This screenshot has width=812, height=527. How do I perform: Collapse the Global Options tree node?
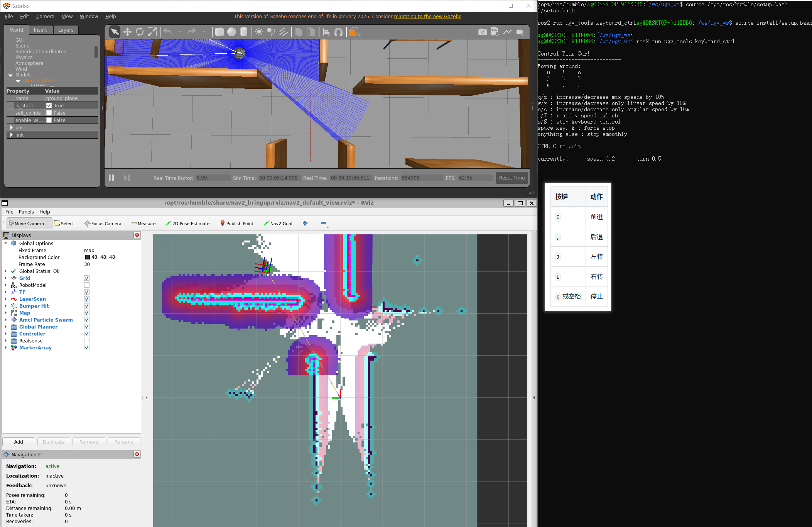tap(6, 243)
